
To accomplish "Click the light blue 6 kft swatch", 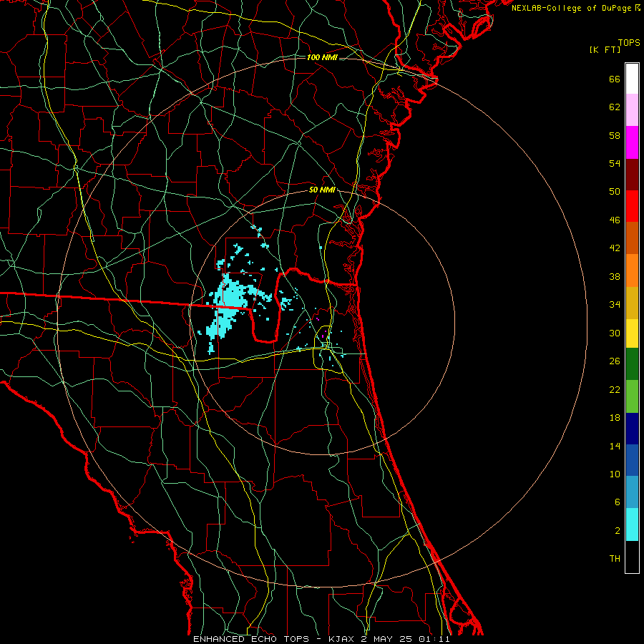I will pyautogui.click(x=632, y=492).
